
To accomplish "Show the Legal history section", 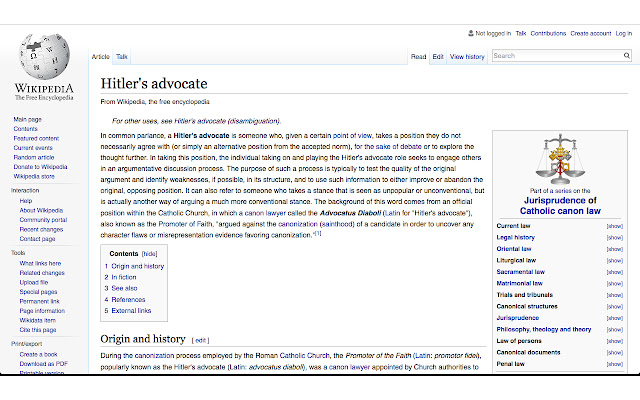I will point(615,238).
